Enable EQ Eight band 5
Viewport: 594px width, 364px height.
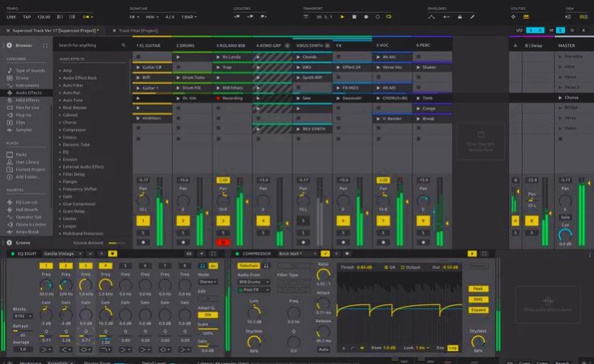point(125,266)
